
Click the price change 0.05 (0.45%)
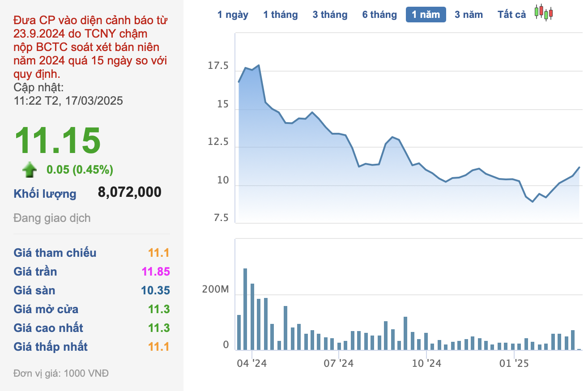coord(80,170)
